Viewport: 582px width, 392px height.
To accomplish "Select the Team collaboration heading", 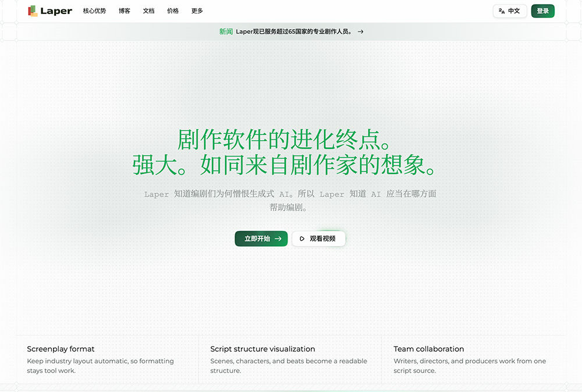I will (429, 349).
